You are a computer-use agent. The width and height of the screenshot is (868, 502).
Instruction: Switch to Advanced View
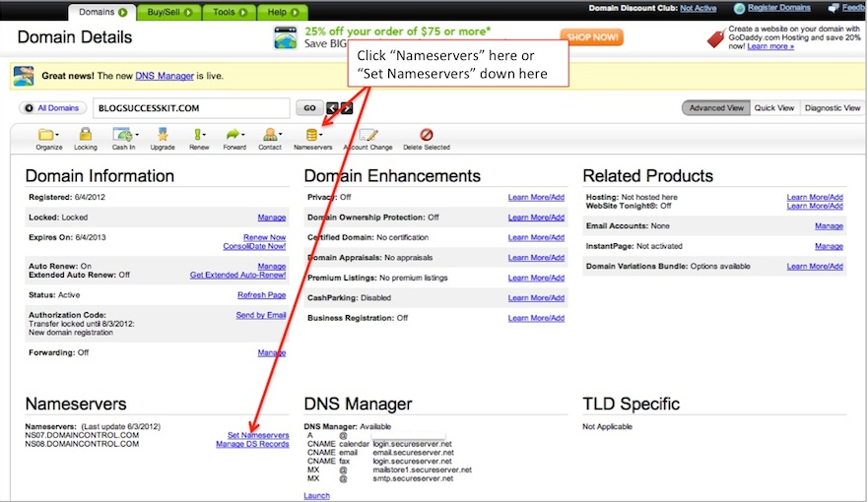point(716,108)
